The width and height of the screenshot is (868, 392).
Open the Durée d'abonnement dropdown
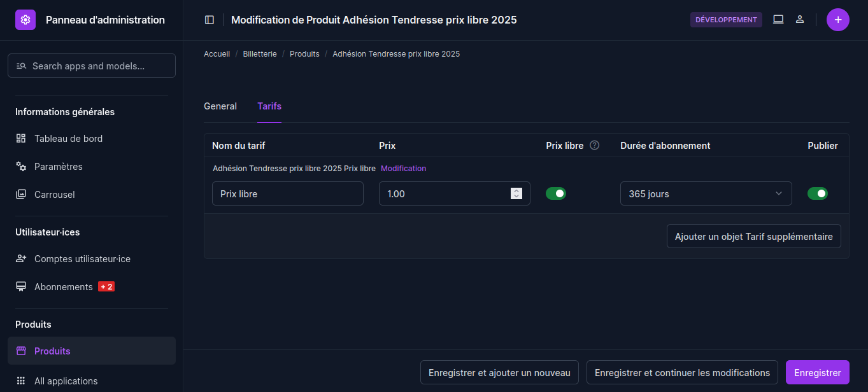click(x=706, y=193)
